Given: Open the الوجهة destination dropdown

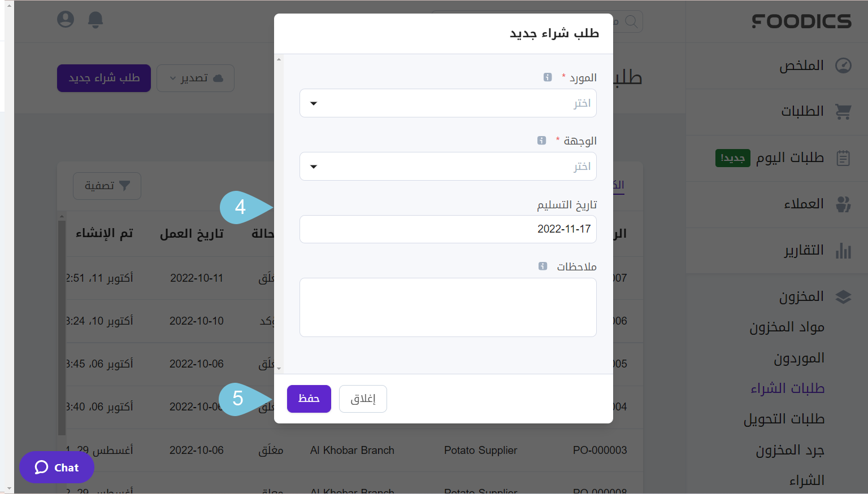Looking at the screenshot, I should (448, 166).
